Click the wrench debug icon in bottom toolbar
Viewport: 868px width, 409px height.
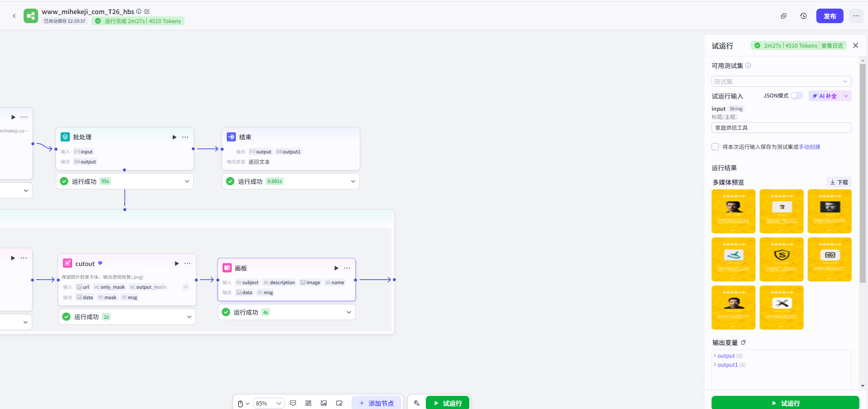pyautogui.click(x=417, y=403)
